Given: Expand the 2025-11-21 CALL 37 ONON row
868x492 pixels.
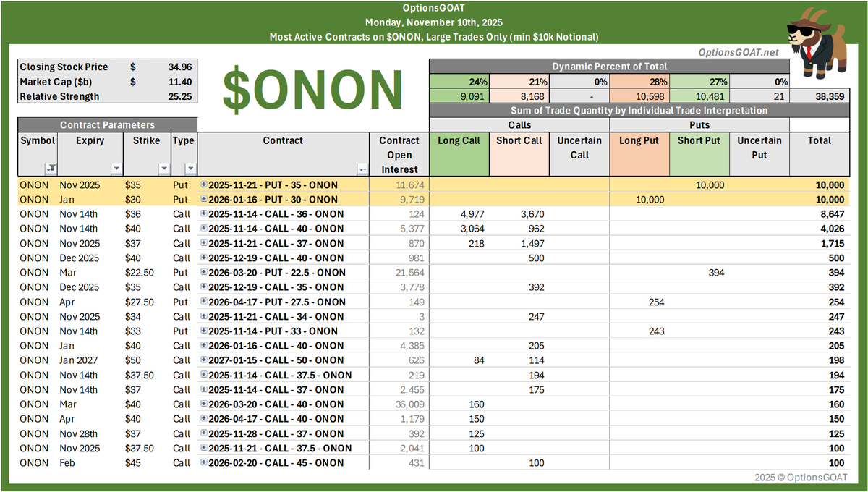Looking at the screenshot, I should pyautogui.click(x=204, y=244).
